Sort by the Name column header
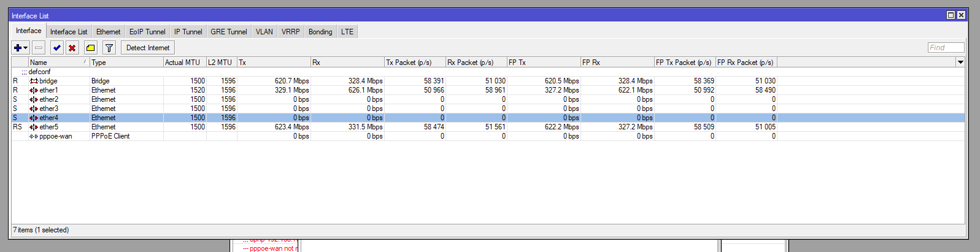The width and height of the screenshot is (980, 252). pos(59,62)
